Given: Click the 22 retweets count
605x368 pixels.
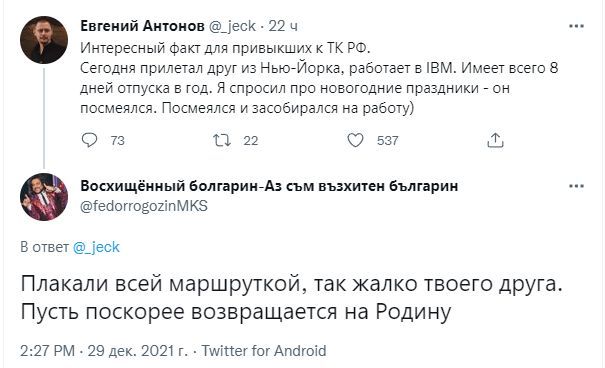Looking at the screenshot, I should pos(250,140).
